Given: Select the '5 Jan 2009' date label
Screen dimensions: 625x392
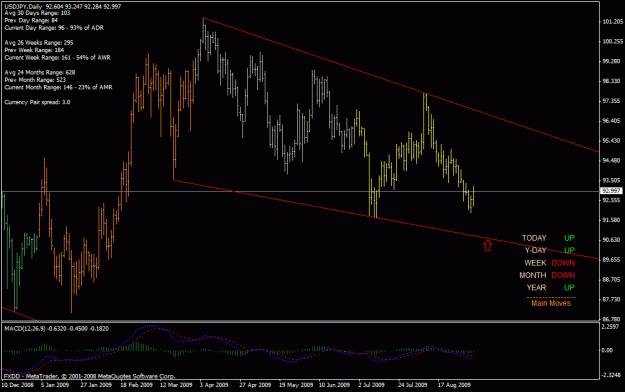Looking at the screenshot, I should (x=55, y=385).
